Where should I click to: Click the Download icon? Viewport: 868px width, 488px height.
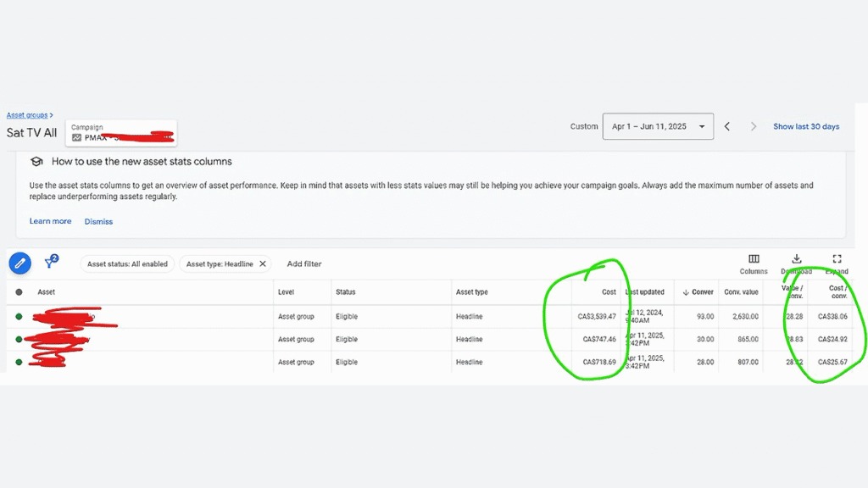(796, 259)
